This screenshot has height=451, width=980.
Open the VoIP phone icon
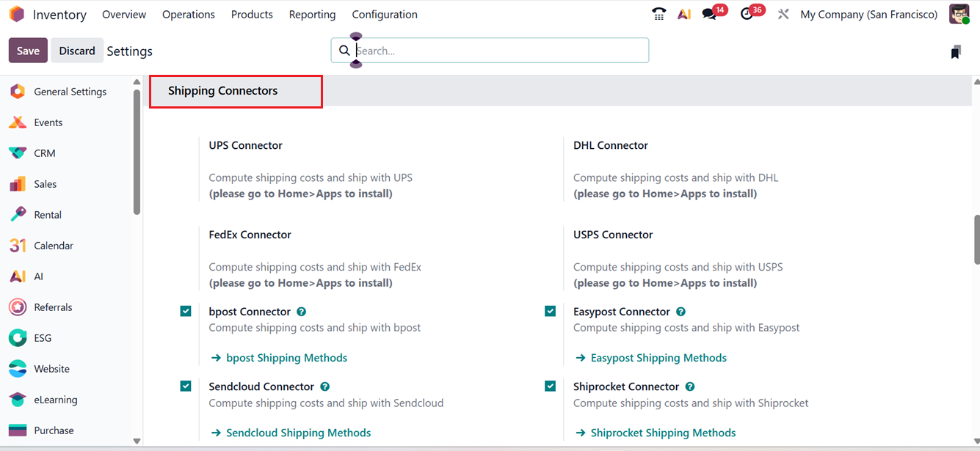(x=659, y=14)
